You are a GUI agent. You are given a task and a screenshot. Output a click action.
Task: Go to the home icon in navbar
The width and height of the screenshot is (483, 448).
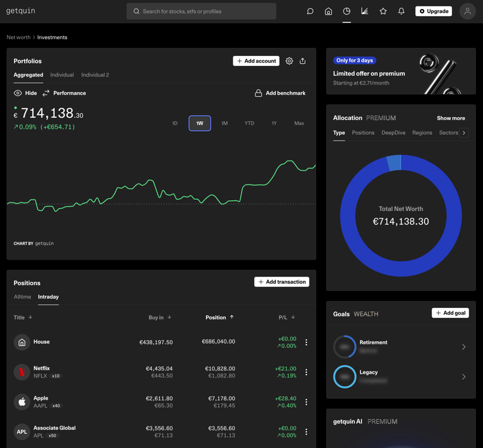pyautogui.click(x=328, y=12)
